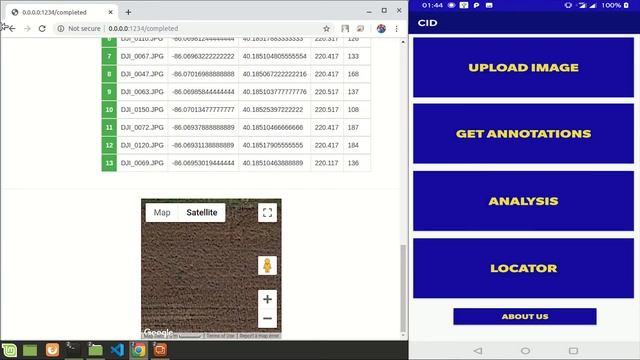Click file name DJI_0047.JPG
This screenshot has height=360, width=640.
pos(142,74)
